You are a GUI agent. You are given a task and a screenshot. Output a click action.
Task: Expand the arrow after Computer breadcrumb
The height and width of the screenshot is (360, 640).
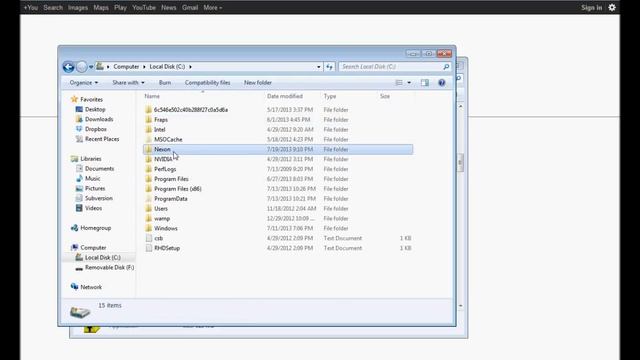[144, 67]
